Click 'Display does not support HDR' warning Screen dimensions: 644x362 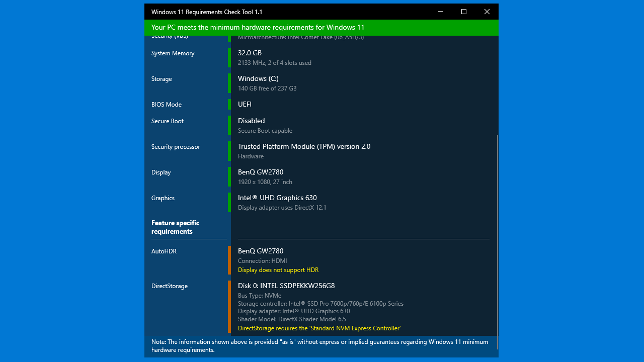click(278, 270)
